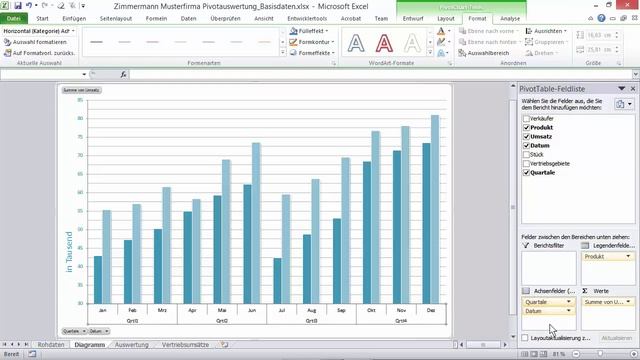Open the Help question mark icon

[x=601, y=18]
